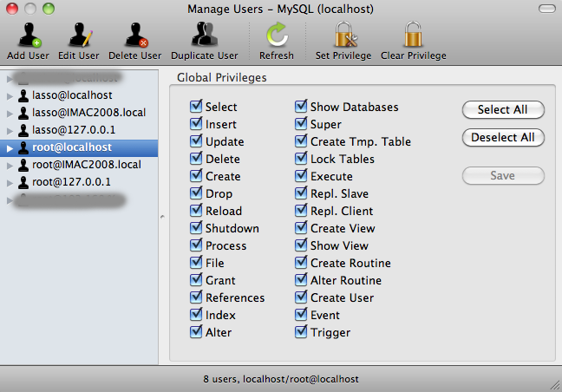
Task: Click the Add User toolbar icon
Action: [x=29, y=35]
